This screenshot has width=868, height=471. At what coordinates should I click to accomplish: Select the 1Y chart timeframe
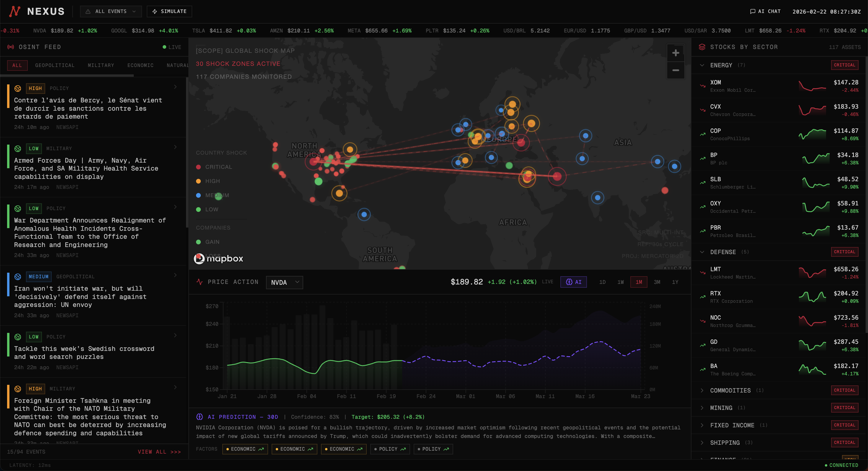(x=675, y=282)
